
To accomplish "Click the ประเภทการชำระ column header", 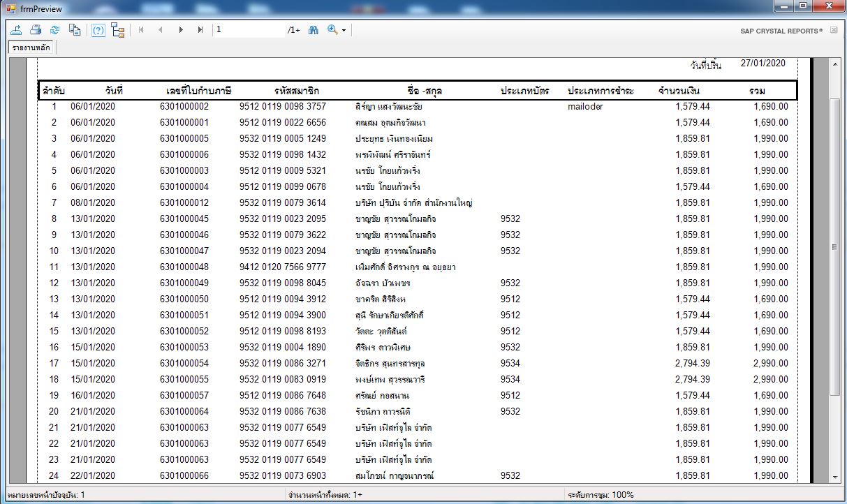I will coord(601,91).
